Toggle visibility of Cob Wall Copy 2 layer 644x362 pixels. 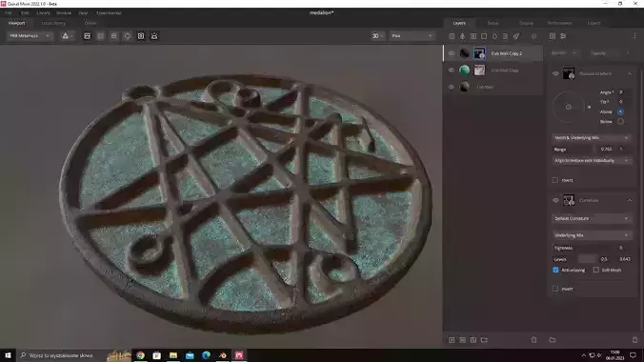(x=452, y=53)
